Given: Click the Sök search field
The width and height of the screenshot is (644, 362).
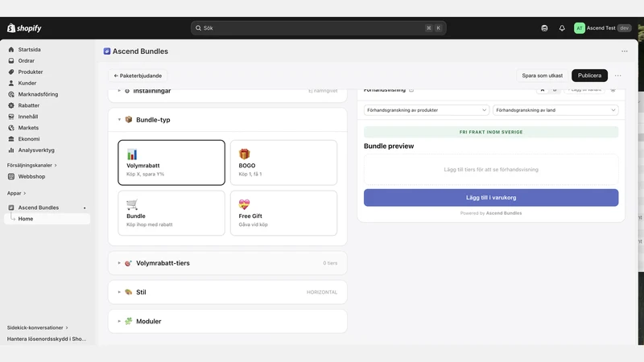Looking at the screenshot, I should coord(318,28).
